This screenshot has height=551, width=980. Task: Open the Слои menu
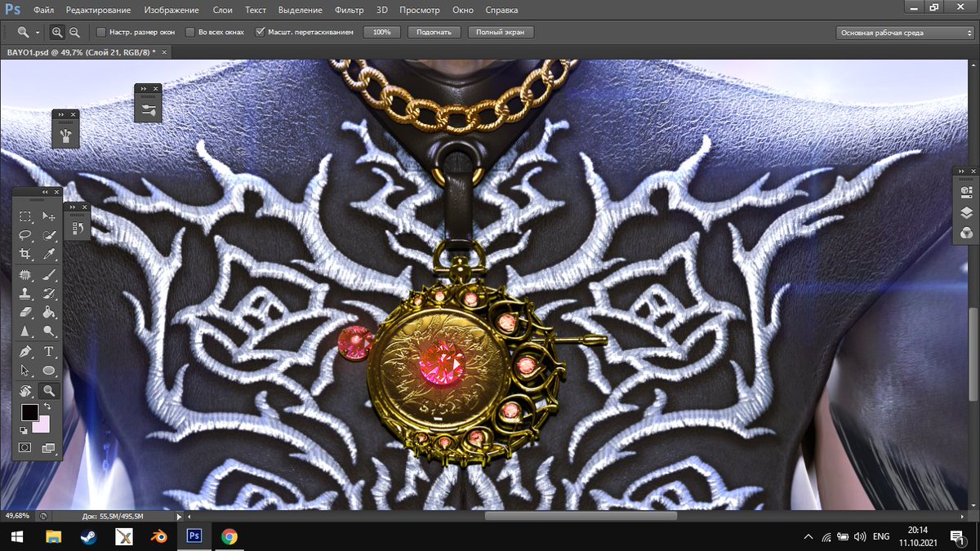(x=222, y=11)
